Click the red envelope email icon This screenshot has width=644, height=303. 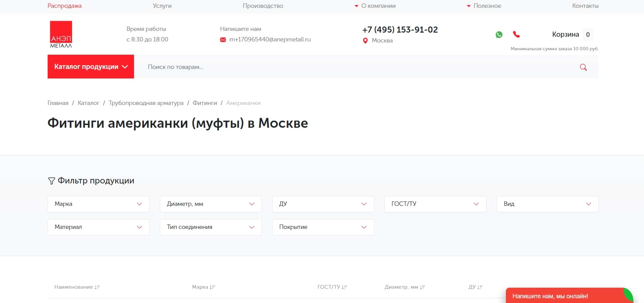[223, 40]
